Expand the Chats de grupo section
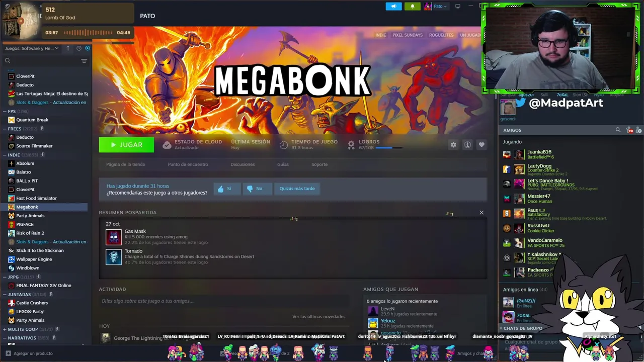This screenshot has height=362, width=644. coord(523,328)
